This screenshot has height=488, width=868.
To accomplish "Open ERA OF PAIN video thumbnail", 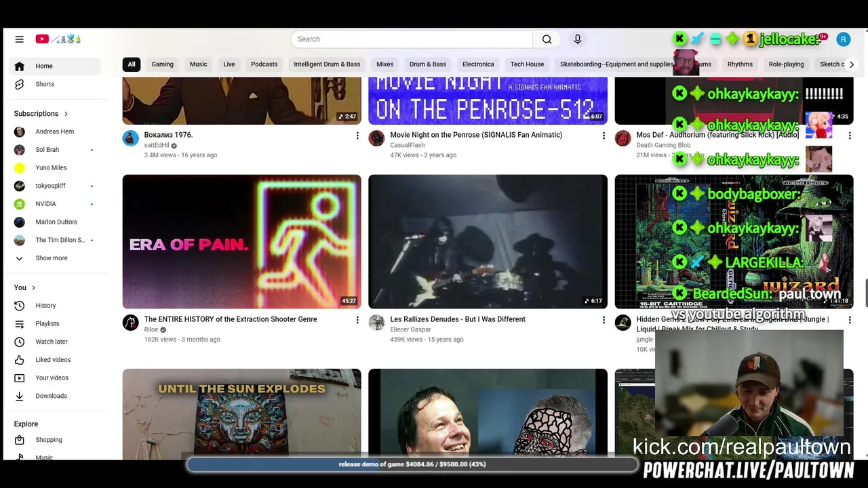I will click(241, 242).
